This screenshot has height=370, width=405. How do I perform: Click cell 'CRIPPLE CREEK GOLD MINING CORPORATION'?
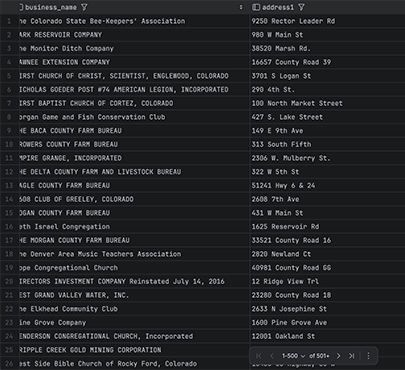(134, 350)
